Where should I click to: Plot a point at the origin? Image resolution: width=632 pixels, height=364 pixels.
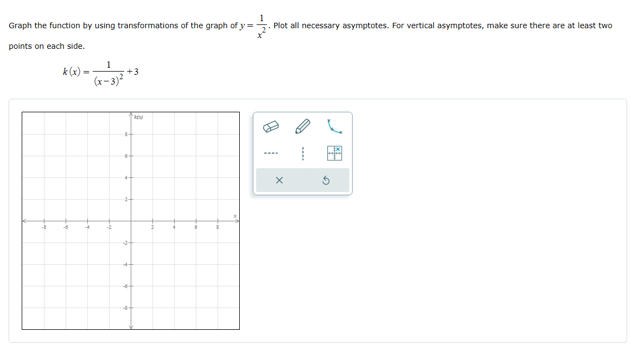[x=131, y=221]
